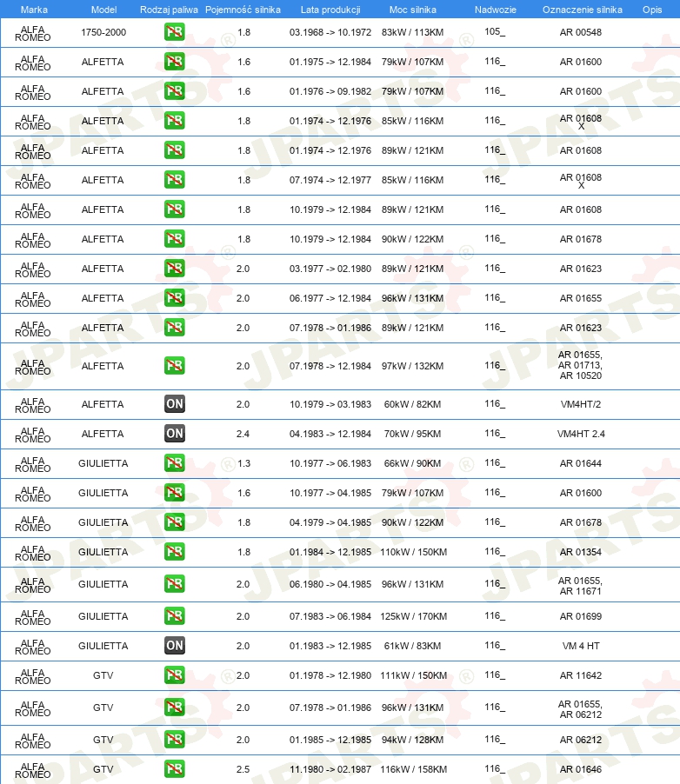Select production years 03.1968 -> 10.1972
The width and height of the screenshot is (680, 784).
[330, 32]
